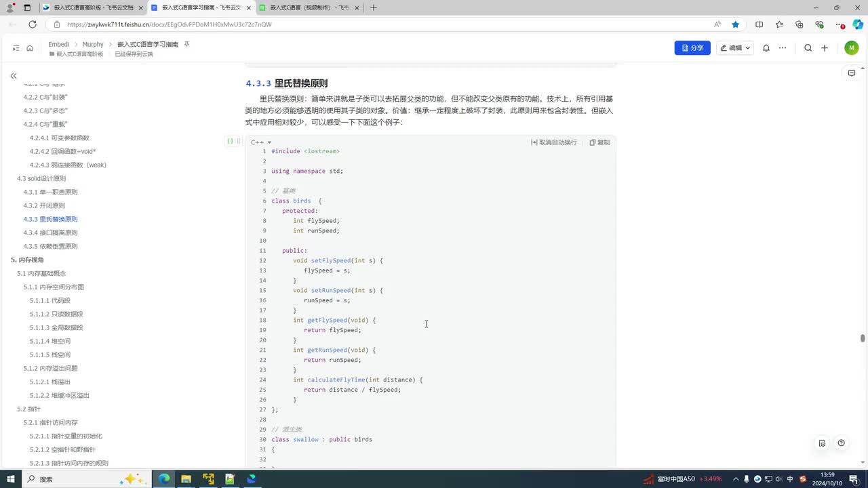Open the comments panel icon
868x488 pixels.
click(852, 73)
